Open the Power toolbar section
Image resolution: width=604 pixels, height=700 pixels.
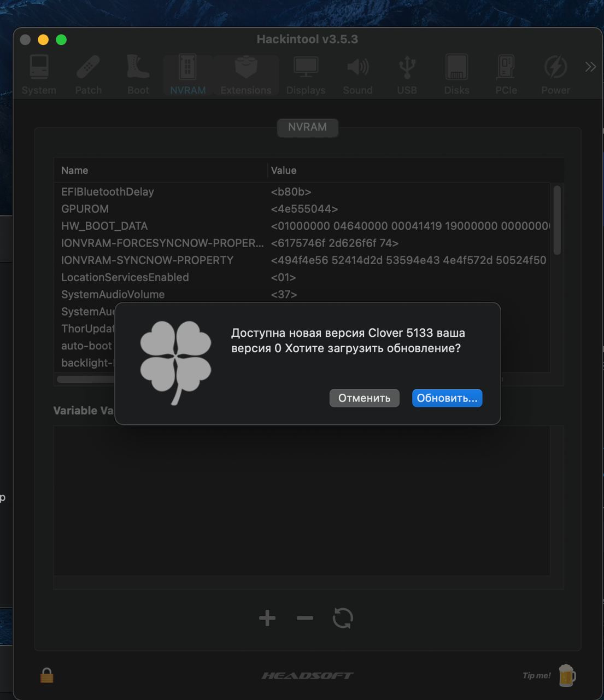pos(555,75)
